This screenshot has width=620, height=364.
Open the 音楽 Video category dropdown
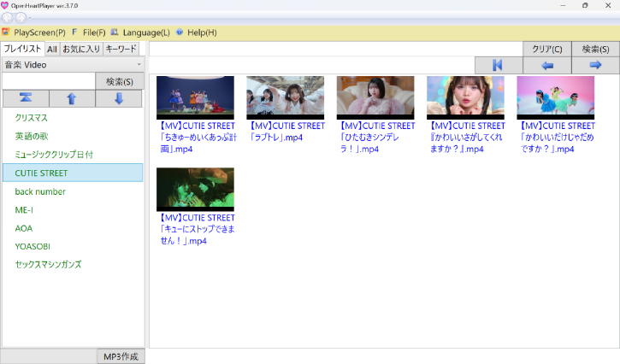pyautogui.click(x=72, y=64)
